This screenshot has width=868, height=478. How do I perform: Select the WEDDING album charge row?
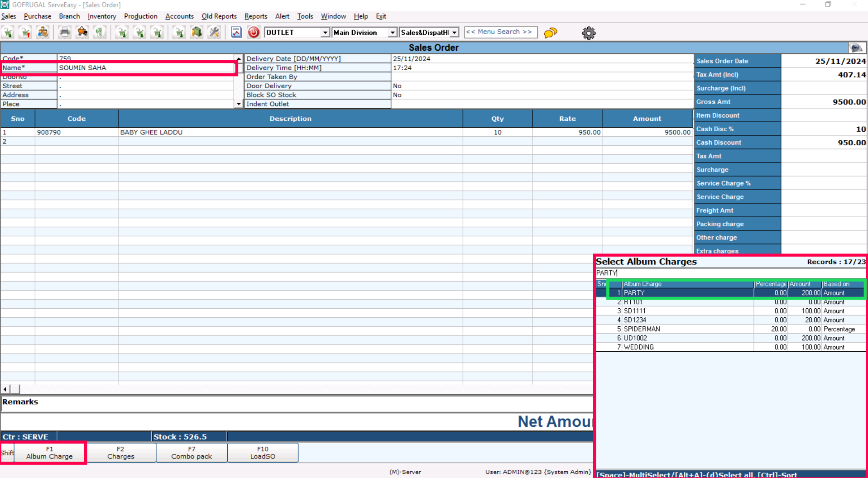(638, 347)
